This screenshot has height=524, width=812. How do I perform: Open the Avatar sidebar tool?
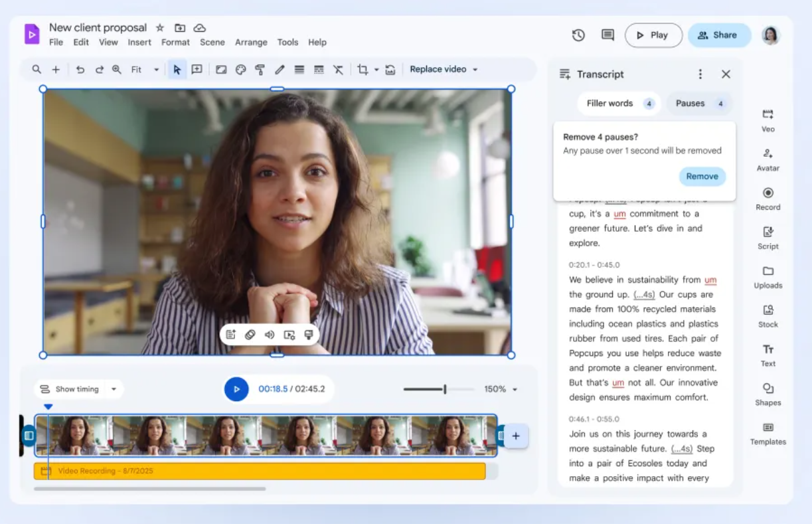pyautogui.click(x=768, y=159)
